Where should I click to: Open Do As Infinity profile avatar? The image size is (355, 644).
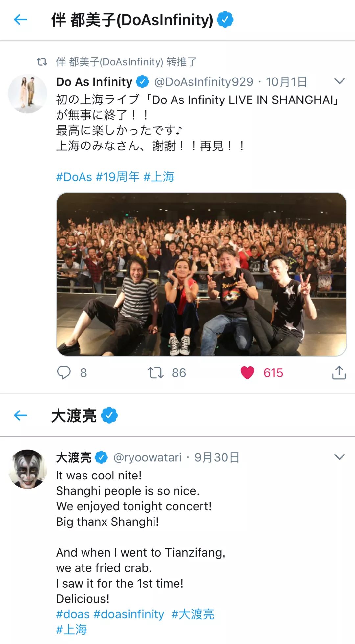click(x=27, y=94)
